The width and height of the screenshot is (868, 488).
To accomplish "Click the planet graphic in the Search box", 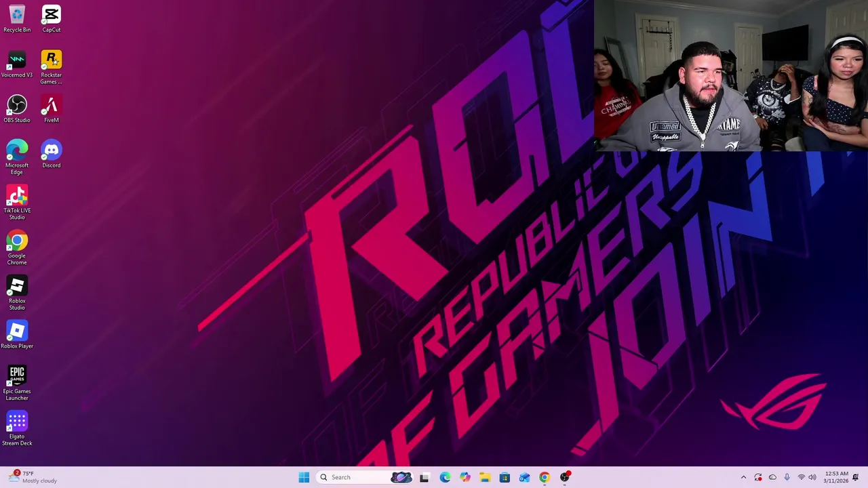I will click(401, 477).
